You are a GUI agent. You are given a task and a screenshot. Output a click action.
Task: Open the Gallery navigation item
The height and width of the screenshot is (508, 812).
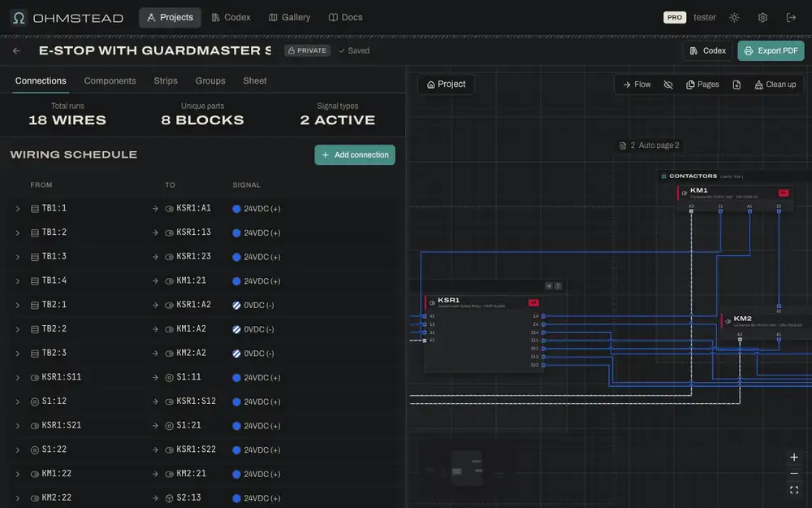pos(290,18)
